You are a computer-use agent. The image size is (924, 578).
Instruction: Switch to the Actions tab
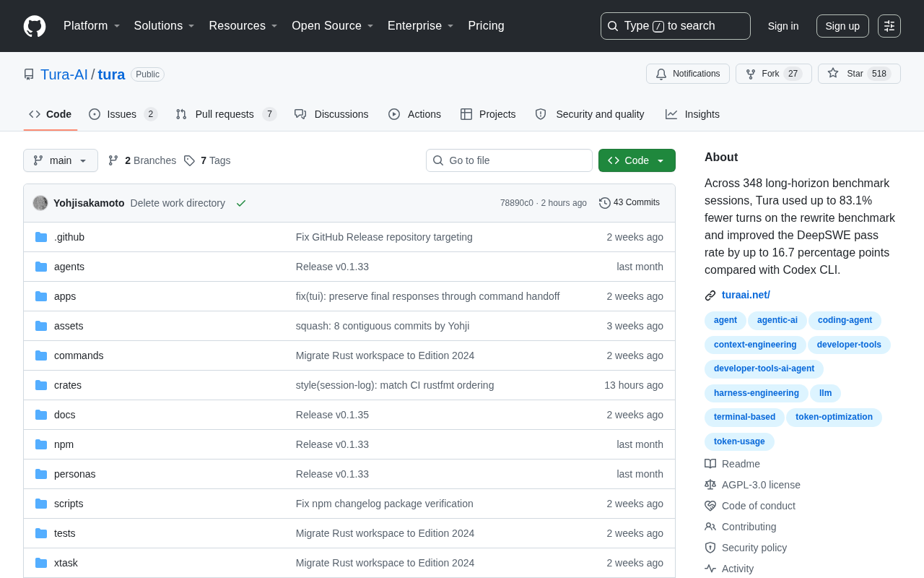click(414, 114)
